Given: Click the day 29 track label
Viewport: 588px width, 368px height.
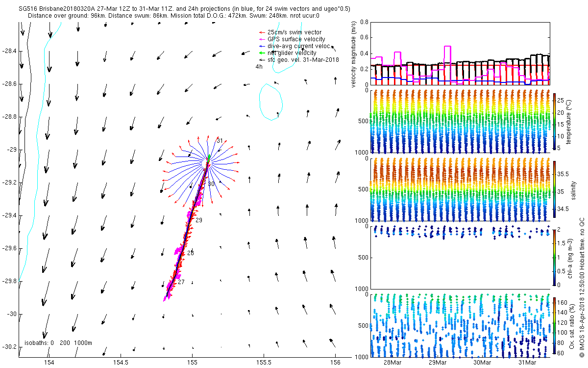Looking at the screenshot, I should 199,220.
